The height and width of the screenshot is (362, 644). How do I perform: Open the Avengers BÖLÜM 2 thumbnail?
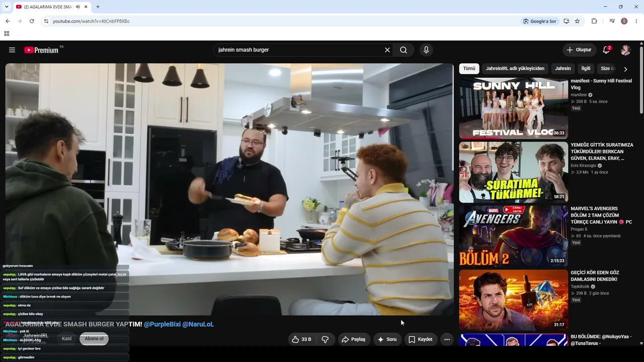(x=514, y=236)
